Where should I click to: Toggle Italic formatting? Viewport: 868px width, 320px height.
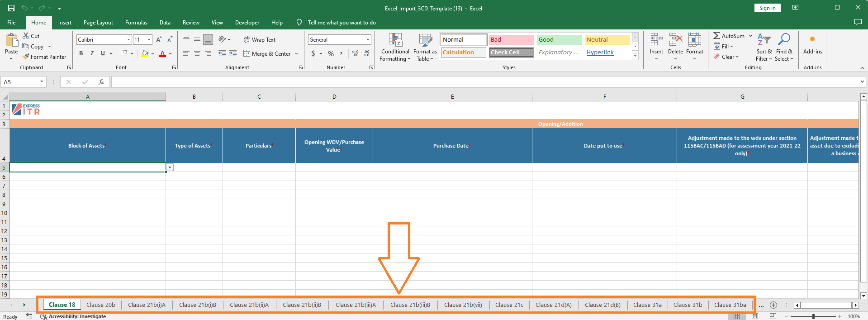point(92,53)
